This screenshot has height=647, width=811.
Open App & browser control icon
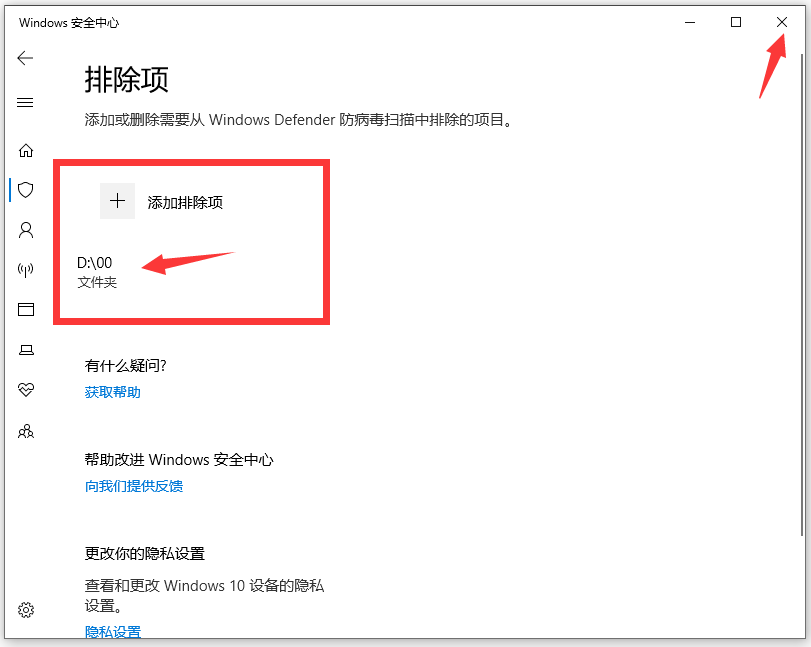tap(26, 309)
